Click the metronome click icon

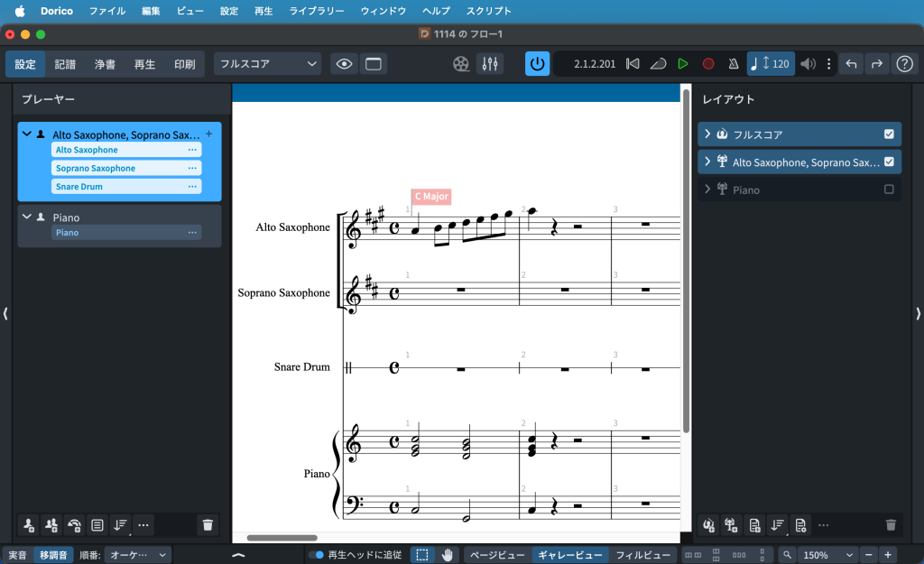pos(733,64)
